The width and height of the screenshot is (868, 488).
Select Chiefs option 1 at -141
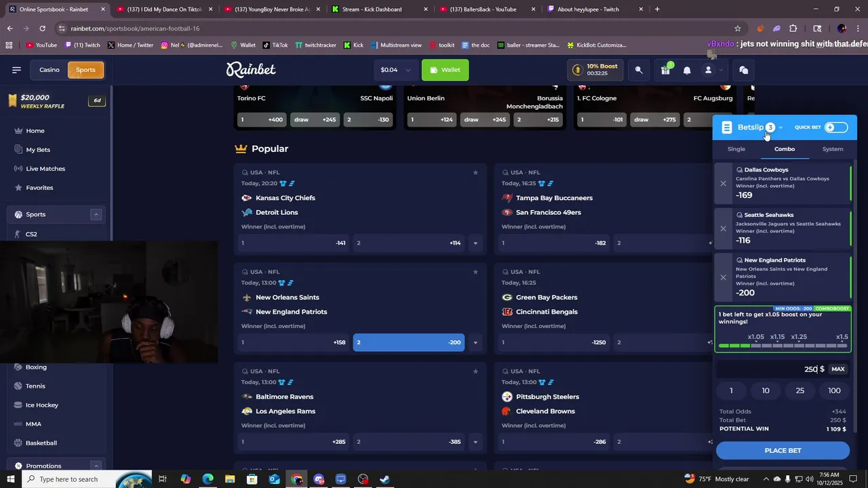point(294,243)
